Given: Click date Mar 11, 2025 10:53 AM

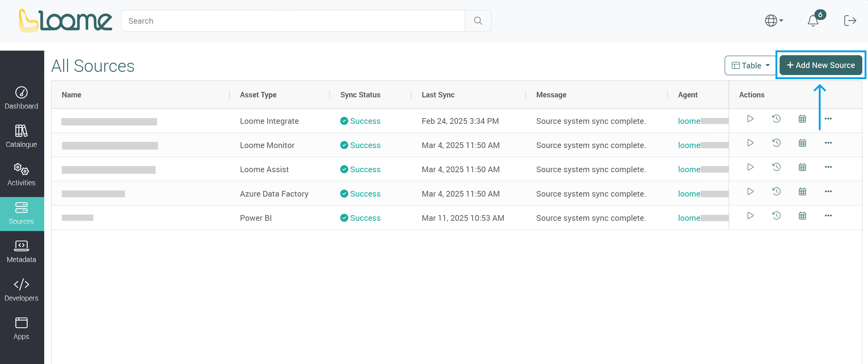Looking at the screenshot, I should [x=463, y=218].
